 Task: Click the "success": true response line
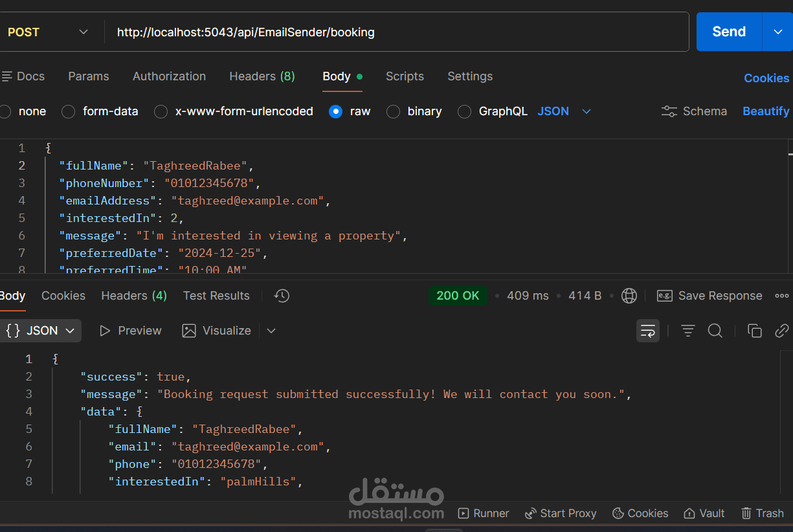coord(136,377)
